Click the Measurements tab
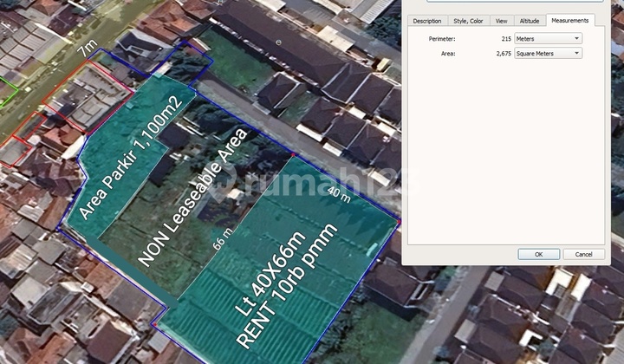Image resolution: width=624 pixels, height=364 pixels. pos(569,20)
